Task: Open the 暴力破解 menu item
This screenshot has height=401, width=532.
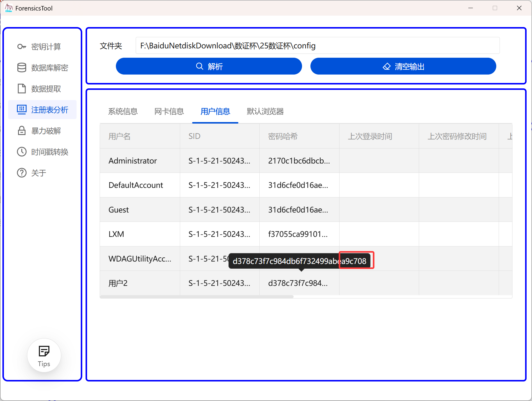Action: click(42, 131)
